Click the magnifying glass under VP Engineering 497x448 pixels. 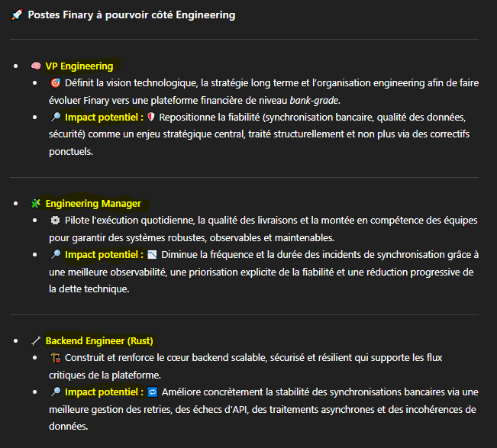tap(55, 118)
